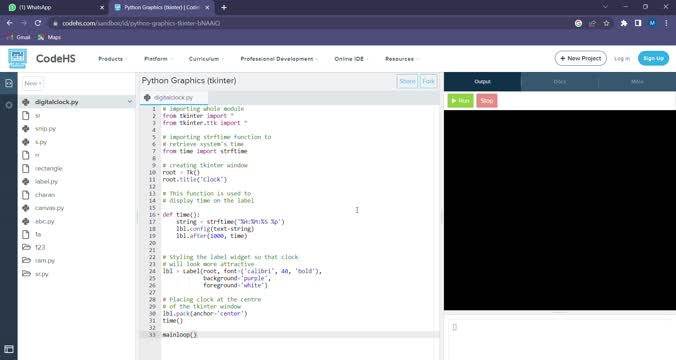Image resolution: width=676 pixels, height=360 pixels.
Task: Open the settings gear in left sidebar
Action: click(x=9, y=105)
